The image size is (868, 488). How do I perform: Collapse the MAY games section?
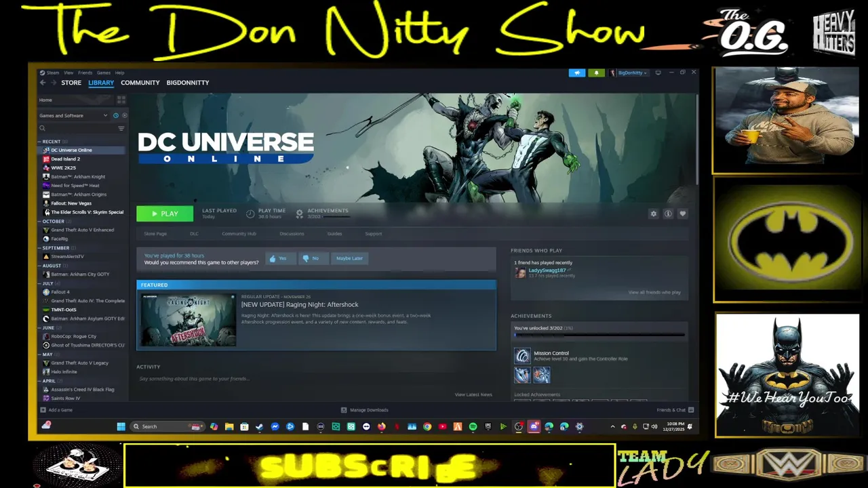(x=39, y=354)
